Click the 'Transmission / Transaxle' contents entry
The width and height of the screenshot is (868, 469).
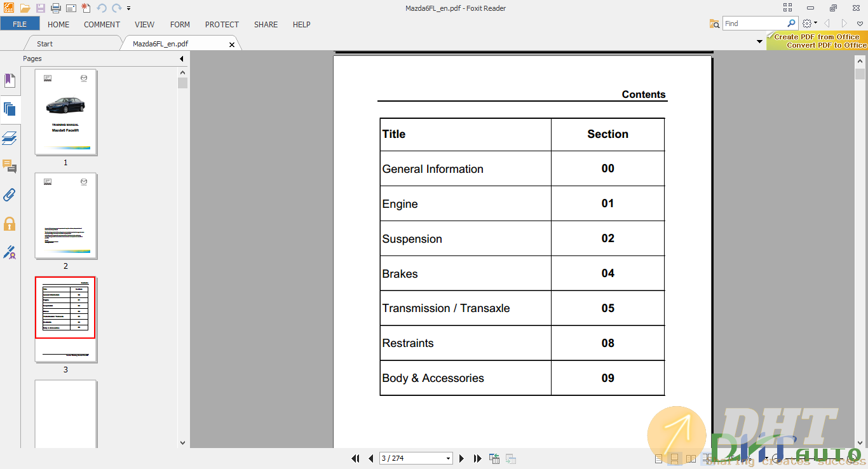tap(446, 308)
